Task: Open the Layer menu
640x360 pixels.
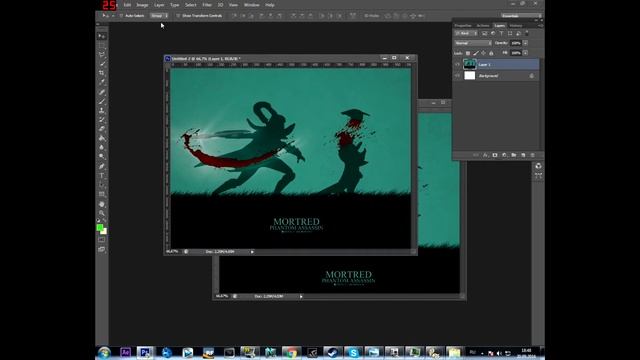Action: point(159,5)
